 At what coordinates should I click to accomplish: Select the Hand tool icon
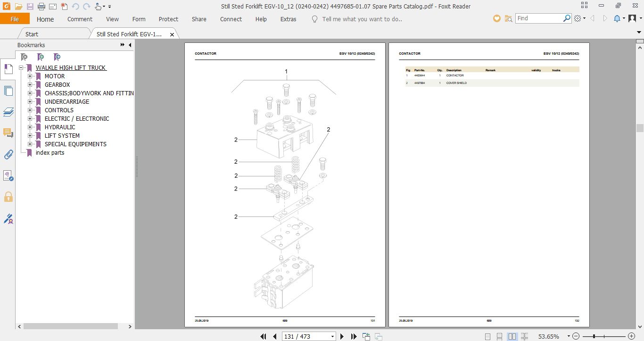pyautogui.click(x=98, y=7)
